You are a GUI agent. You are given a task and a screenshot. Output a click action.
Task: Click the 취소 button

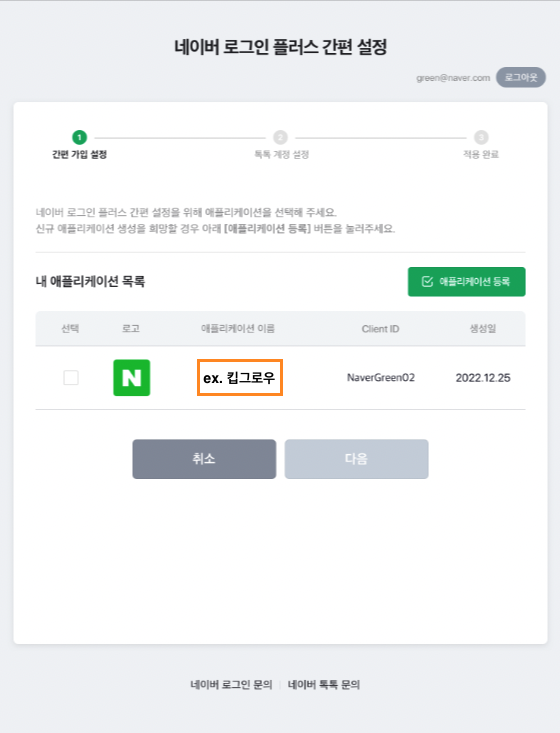(204, 459)
